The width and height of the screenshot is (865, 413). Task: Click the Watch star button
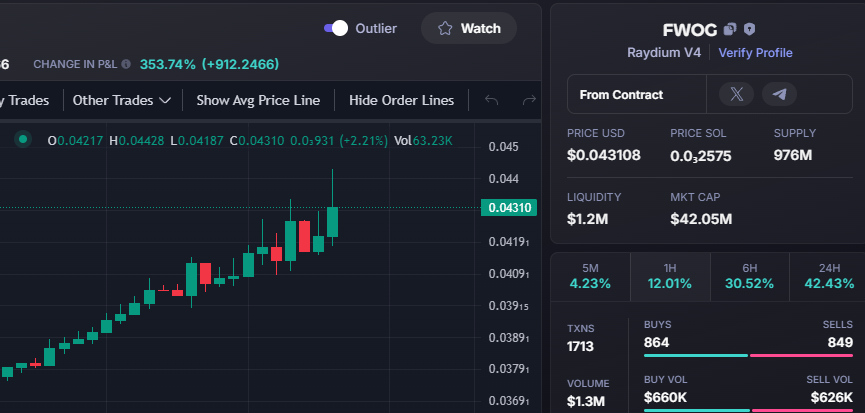coord(469,28)
